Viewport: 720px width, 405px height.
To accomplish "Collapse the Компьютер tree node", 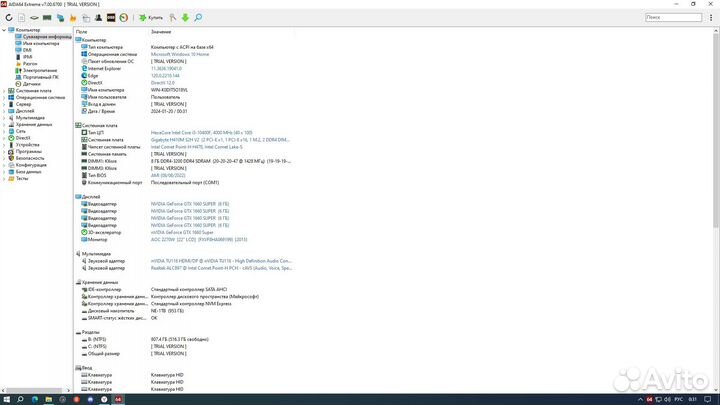I will [x=5, y=31].
